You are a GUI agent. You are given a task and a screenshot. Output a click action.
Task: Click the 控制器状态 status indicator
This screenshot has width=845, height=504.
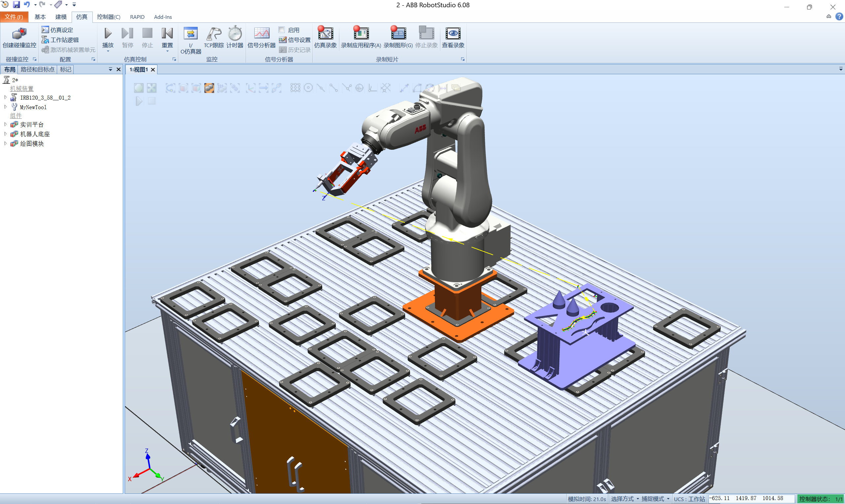tap(820, 499)
